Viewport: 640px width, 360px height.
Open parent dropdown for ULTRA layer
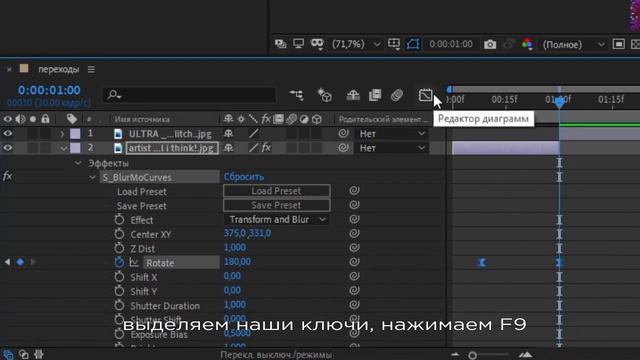[392, 133]
